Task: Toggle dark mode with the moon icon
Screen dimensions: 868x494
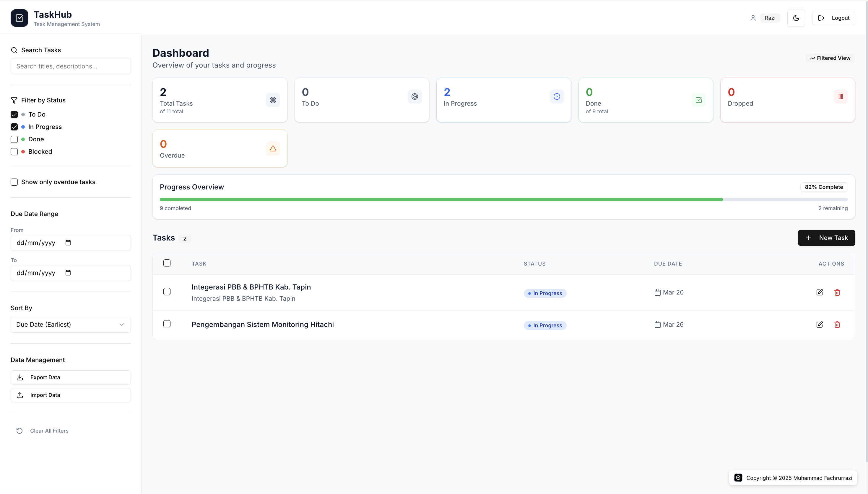Action: click(x=796, y=18)
